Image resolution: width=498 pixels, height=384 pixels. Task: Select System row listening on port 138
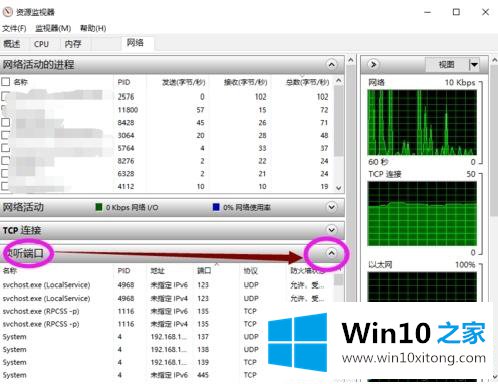pyautogui.click(x=133, y=349)
